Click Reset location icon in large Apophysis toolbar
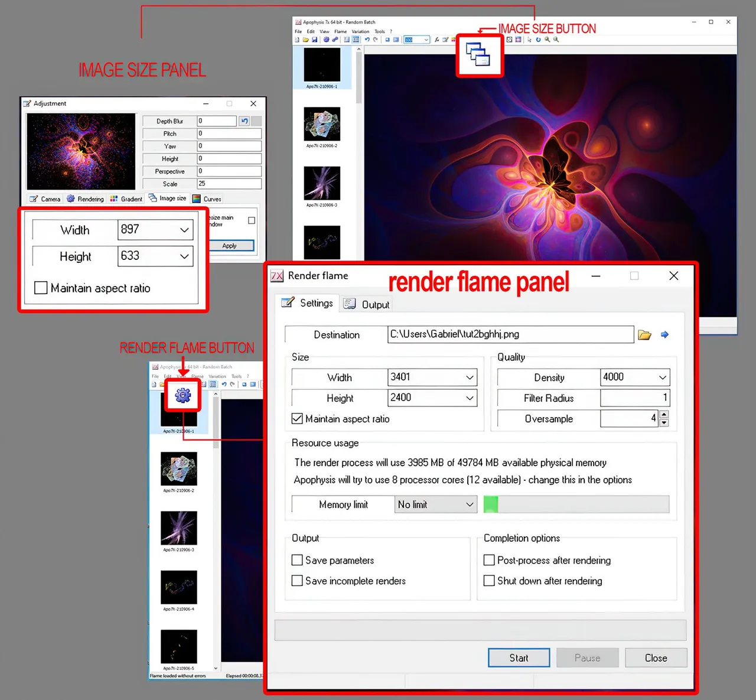The width and height of the screenshot is (756, 700). point(387,40)
